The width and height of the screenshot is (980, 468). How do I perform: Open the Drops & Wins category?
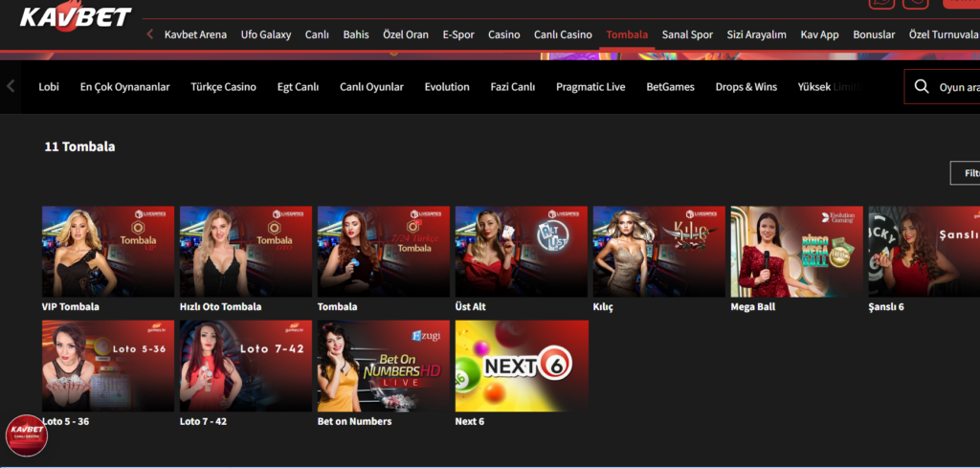746,87
